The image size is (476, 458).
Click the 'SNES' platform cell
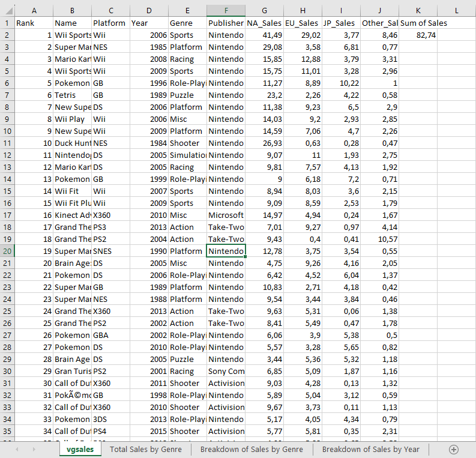pyautogui.click(x=111, y=252)
